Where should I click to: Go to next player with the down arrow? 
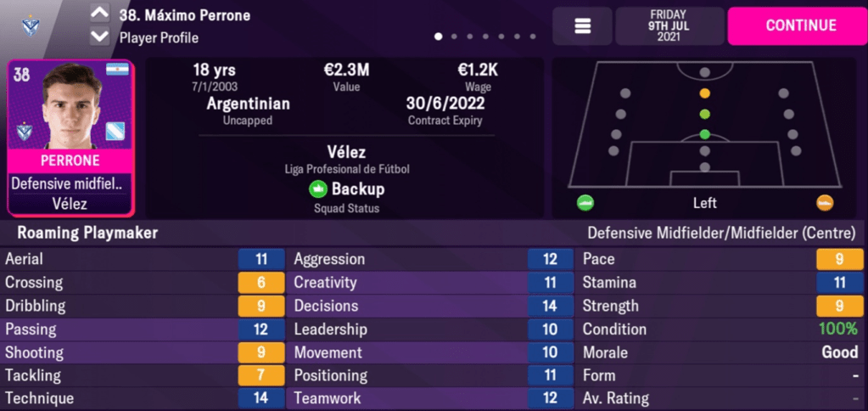point(99,37)
